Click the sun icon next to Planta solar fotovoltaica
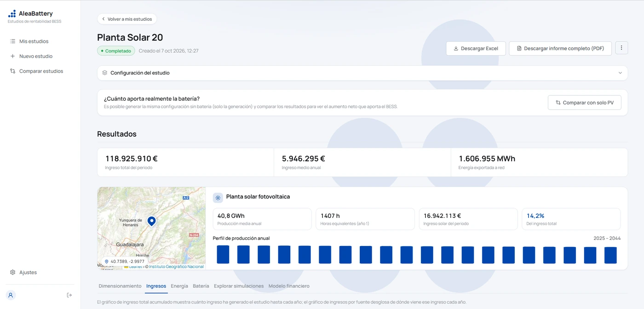Screen dimensions: 644x309 [218, 198]
